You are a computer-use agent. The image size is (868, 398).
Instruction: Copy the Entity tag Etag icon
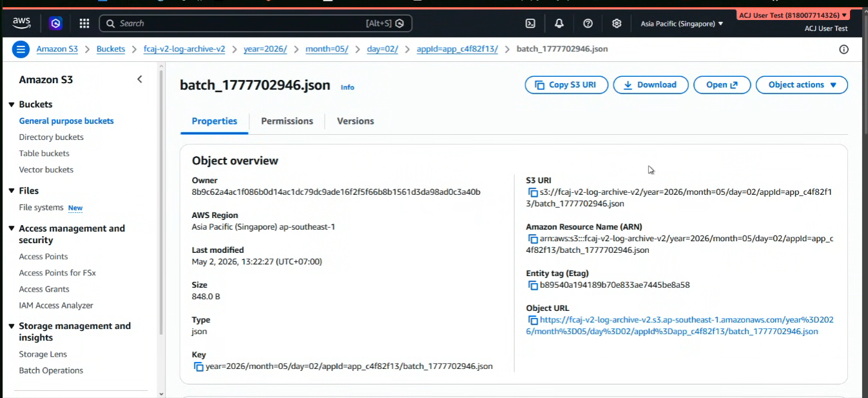[533, 285]
